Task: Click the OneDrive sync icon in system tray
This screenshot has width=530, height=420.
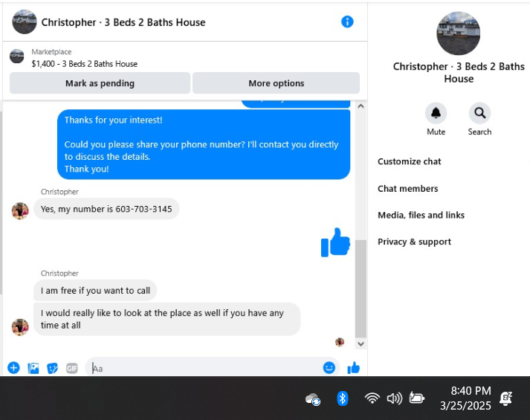Action: click(313, 399)
